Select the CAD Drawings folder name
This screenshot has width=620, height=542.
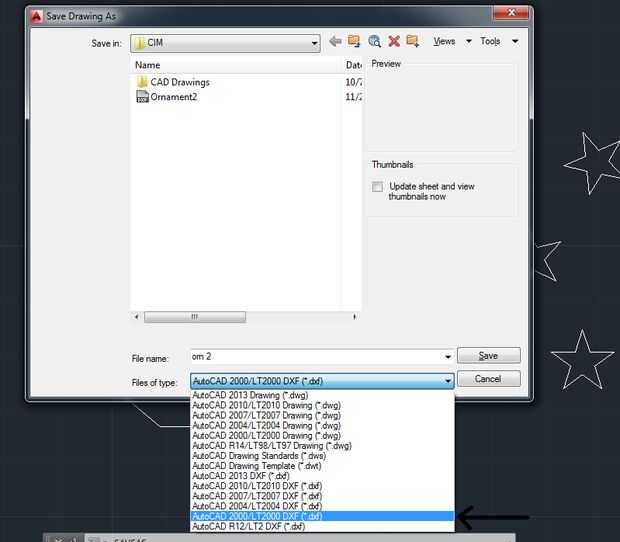pos(180,82)
